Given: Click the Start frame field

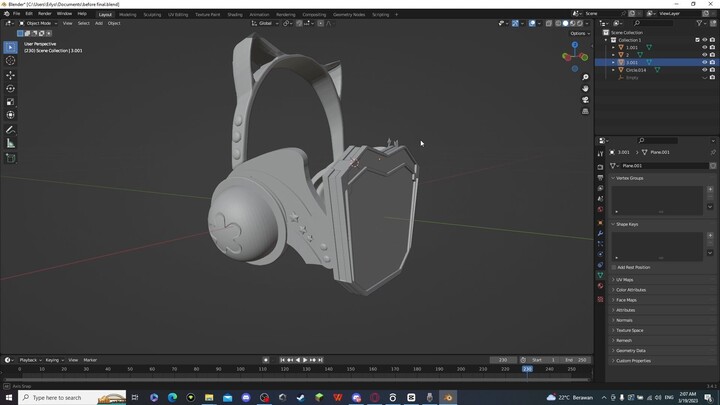Looking at the screenshot, I should coord(544,360).
